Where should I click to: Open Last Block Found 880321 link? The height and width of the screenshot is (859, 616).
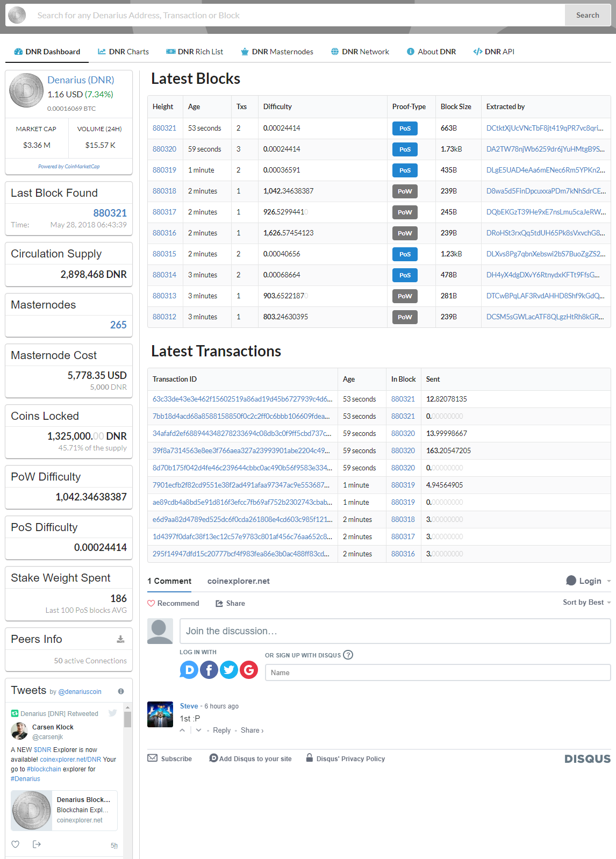click(110, 213)
